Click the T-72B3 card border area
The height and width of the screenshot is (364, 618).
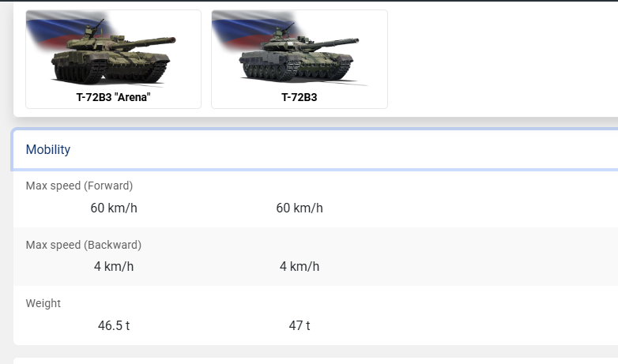point(300,59)
